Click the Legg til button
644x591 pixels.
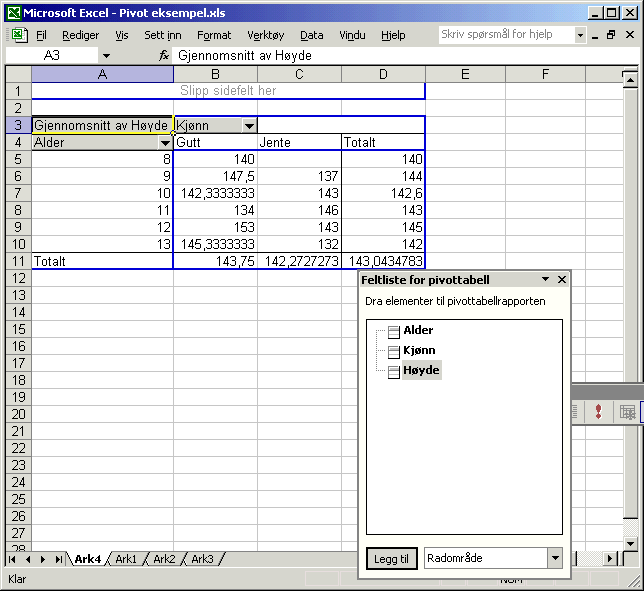click(390, 559)
